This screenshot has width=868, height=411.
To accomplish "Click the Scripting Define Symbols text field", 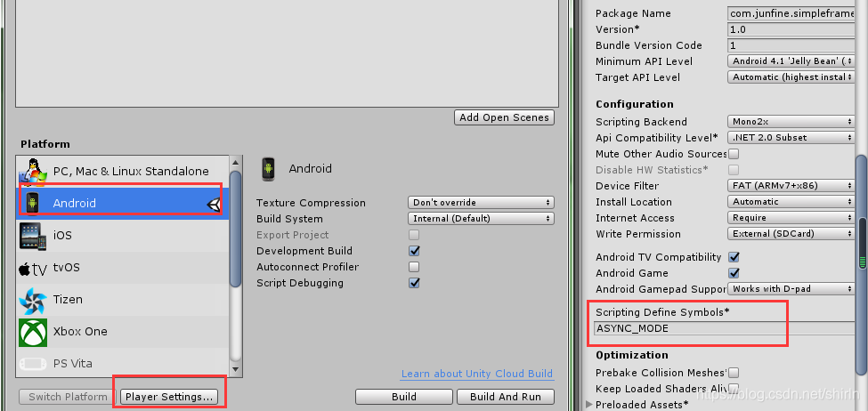I will point(726,328).
